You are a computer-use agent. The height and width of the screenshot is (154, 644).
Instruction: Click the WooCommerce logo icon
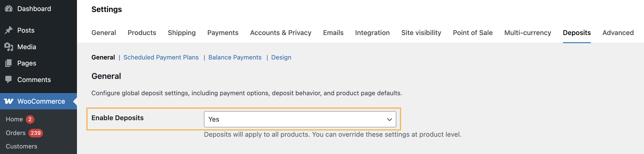tap(8, 101)
